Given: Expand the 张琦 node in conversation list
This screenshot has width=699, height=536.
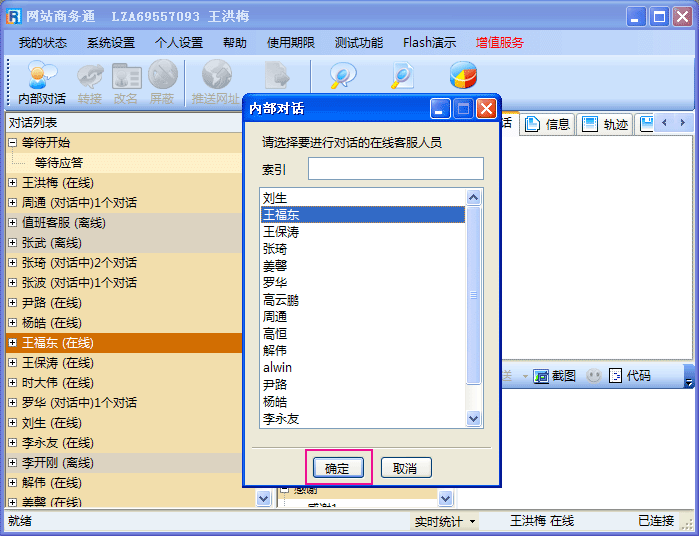Looking at the screenshot, I should click(13, 263).
